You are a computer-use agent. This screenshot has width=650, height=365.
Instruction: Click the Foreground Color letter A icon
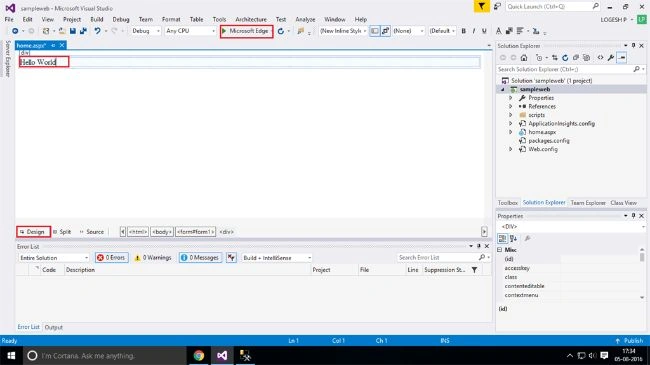pos(499,31)
